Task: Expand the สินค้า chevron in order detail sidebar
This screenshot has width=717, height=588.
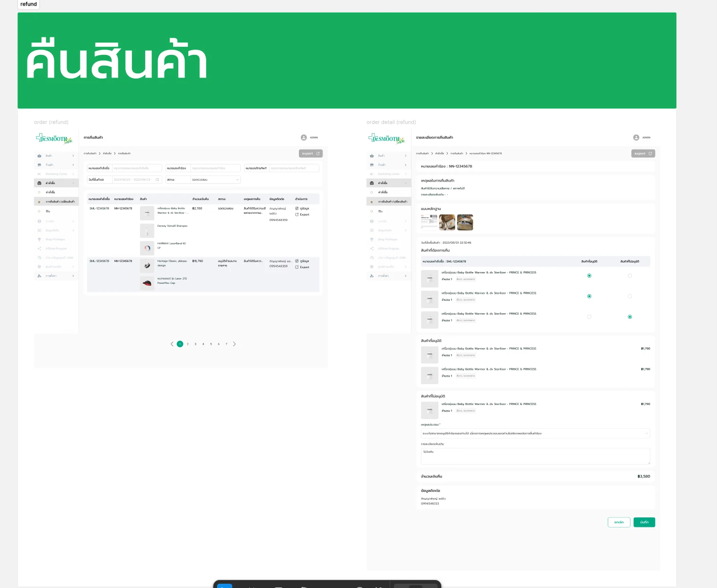Action: (406, 156)
